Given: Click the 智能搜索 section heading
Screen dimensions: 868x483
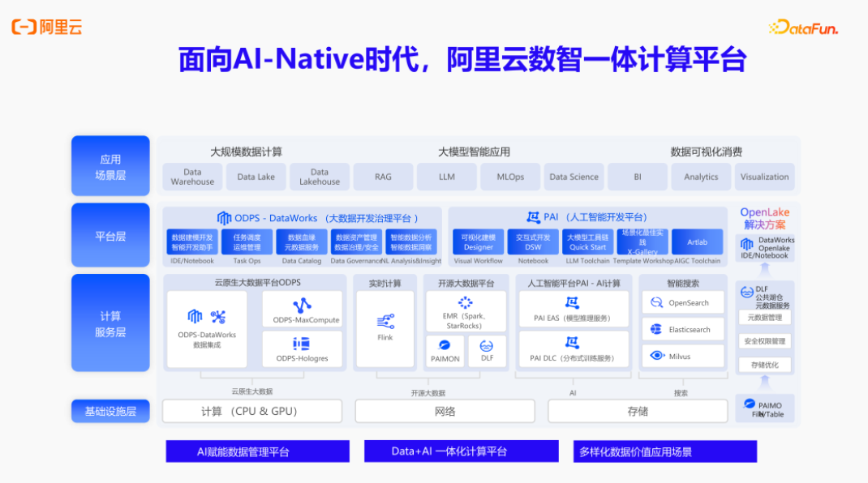Looking at the screenshot, I should click(x=683, y=284).
